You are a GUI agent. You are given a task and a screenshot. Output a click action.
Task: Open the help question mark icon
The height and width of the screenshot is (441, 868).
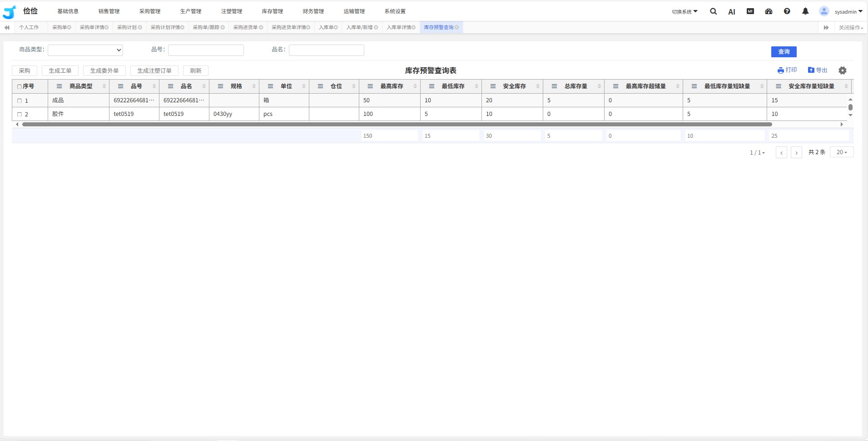(x=787, y=11)
